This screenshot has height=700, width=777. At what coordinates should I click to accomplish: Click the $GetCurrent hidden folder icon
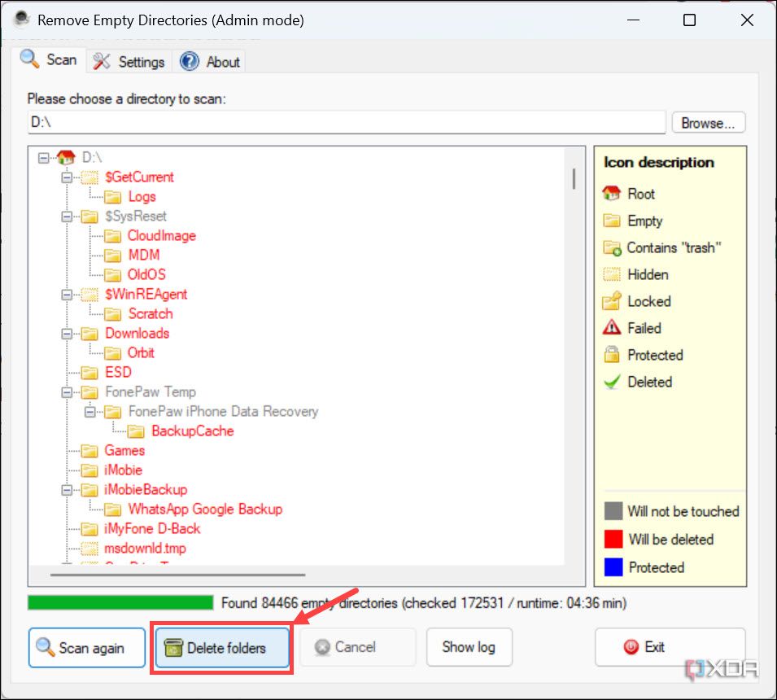pos(89,177)
